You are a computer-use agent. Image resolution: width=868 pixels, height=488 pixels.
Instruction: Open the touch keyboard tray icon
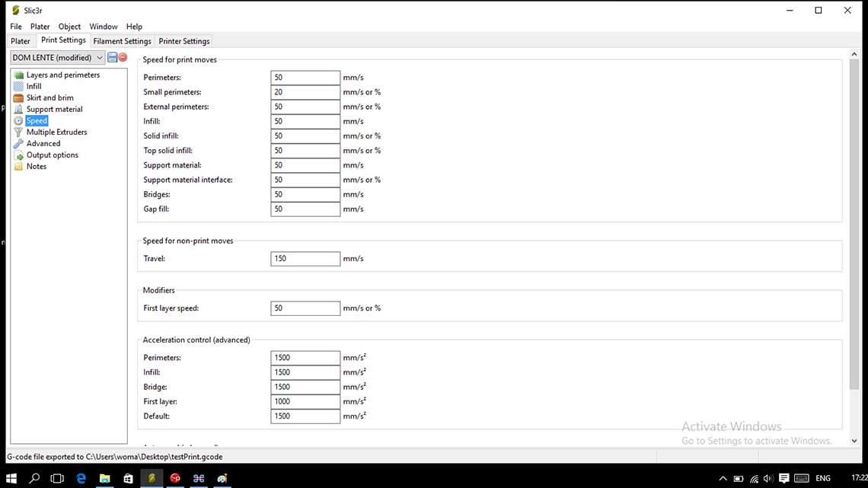[x=802, y=479]
